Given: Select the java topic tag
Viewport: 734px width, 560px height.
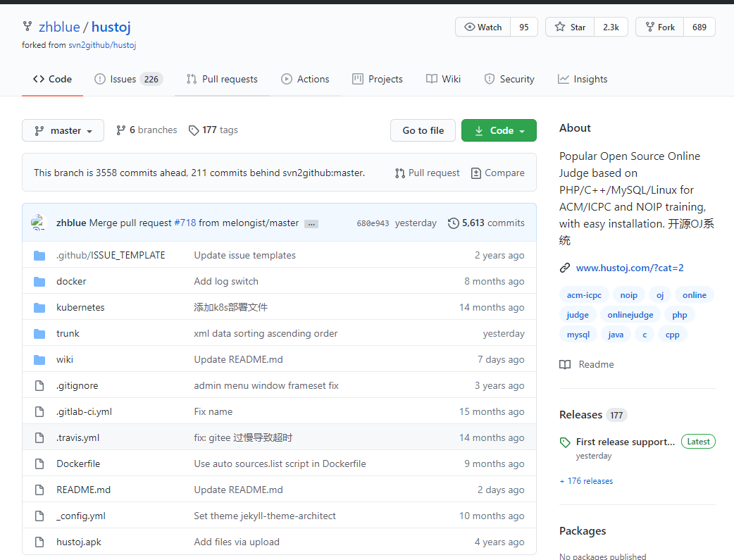Looking at the screenshot, I should pyautogui.click(x=616, y=335).
